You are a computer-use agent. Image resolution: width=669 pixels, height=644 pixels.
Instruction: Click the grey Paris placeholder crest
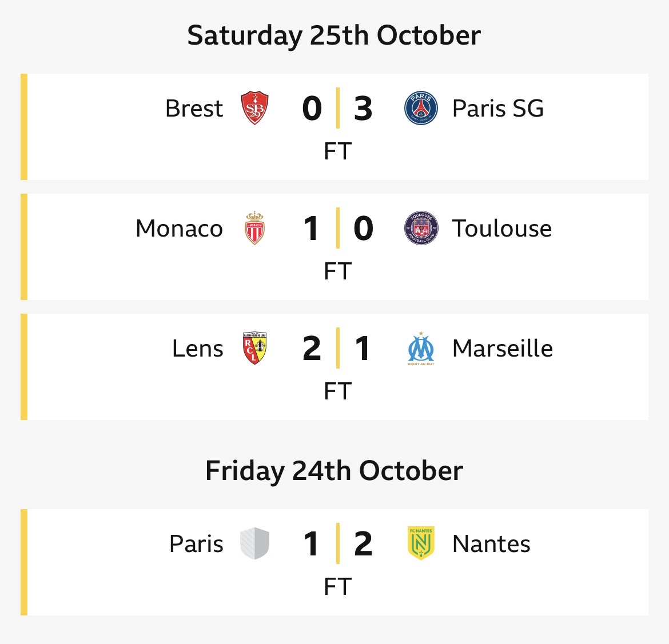(254, 543)
